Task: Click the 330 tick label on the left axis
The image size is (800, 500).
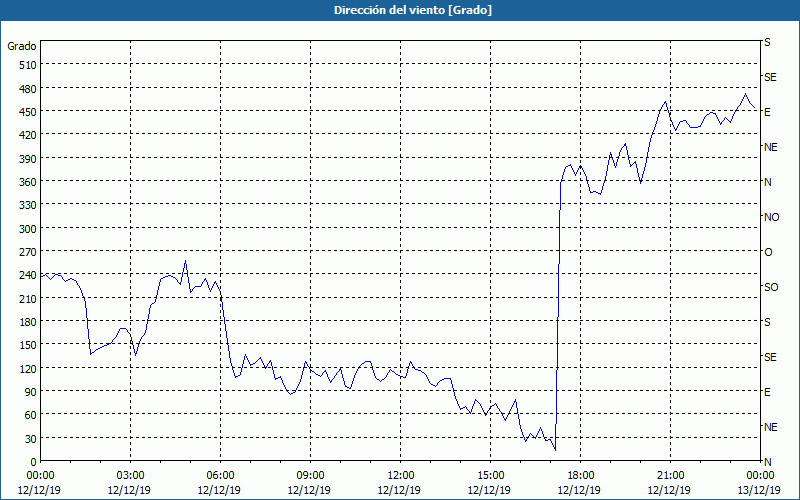Action: point(28,205)
